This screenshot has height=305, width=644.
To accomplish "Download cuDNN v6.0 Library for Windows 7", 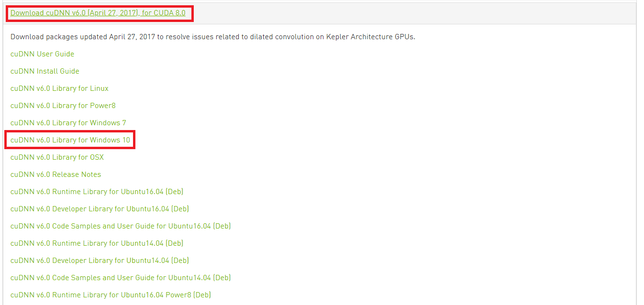I will pyautogui.click(x=68, y=123).
